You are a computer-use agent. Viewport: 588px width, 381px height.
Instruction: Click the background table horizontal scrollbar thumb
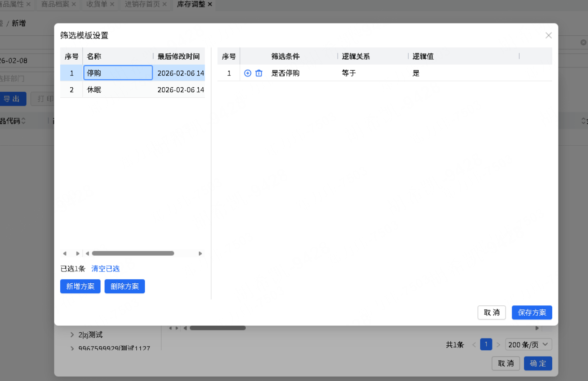pyautogui.click(x=217, y=328)
